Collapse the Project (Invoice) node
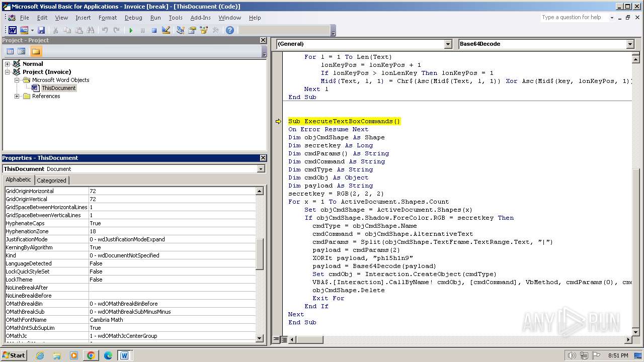Screen dimensions: 644x362 click(x=8, y=72)
